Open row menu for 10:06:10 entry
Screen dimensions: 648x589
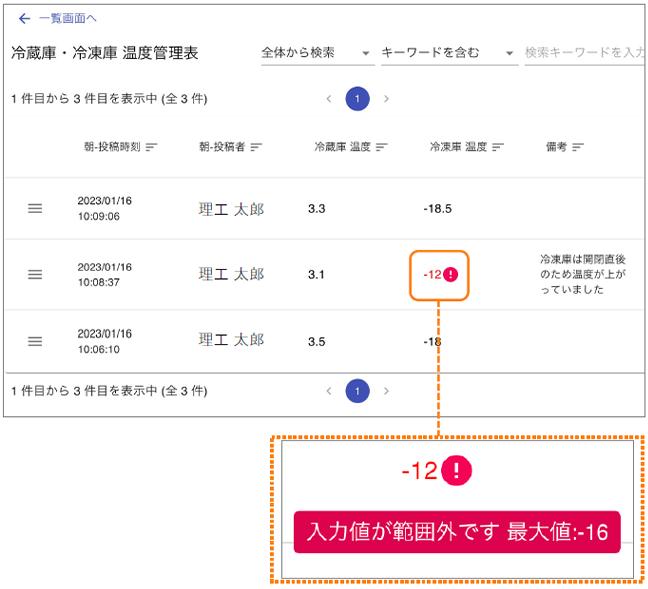[35, 341]
